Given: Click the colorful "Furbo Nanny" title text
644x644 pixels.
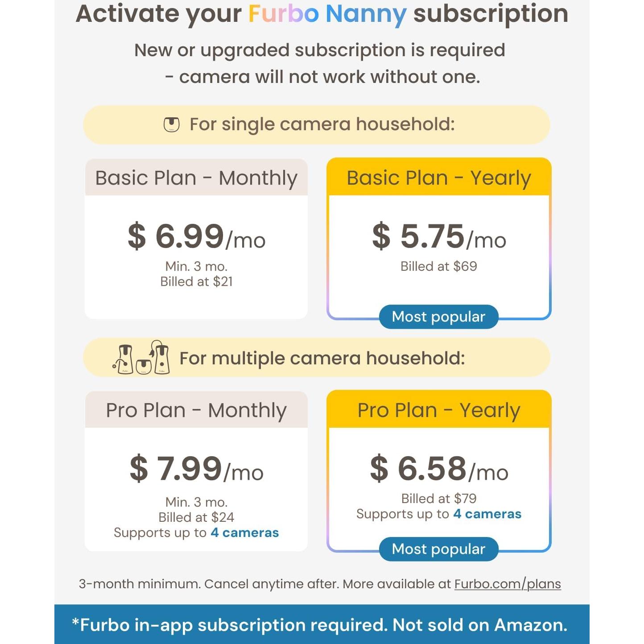Looking at the screenshot, I should (327, 14).
